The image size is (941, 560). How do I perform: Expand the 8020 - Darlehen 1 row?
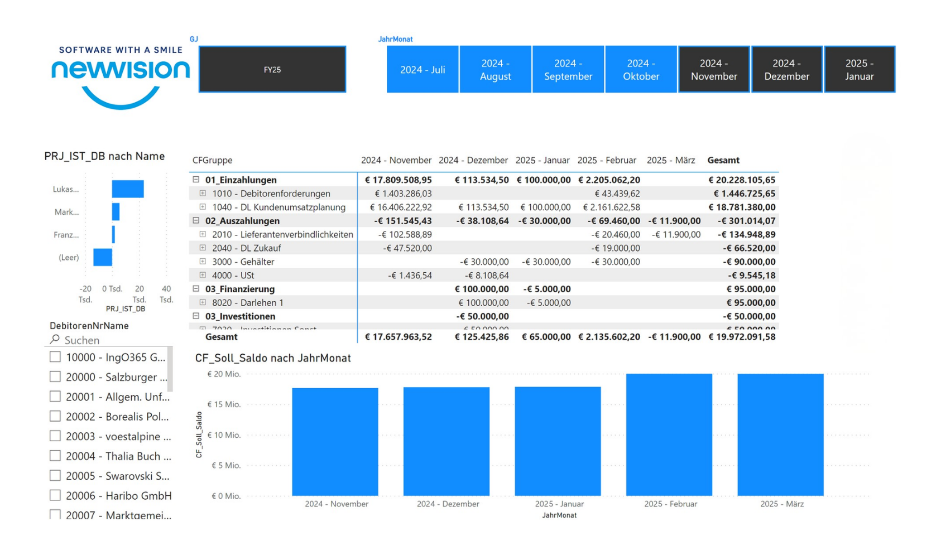point(203,302)
